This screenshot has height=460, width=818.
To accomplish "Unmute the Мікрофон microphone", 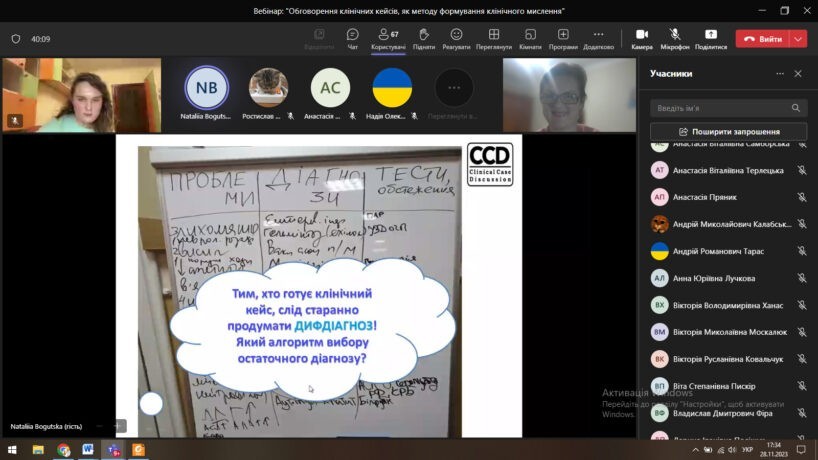I will click(675, 38).
